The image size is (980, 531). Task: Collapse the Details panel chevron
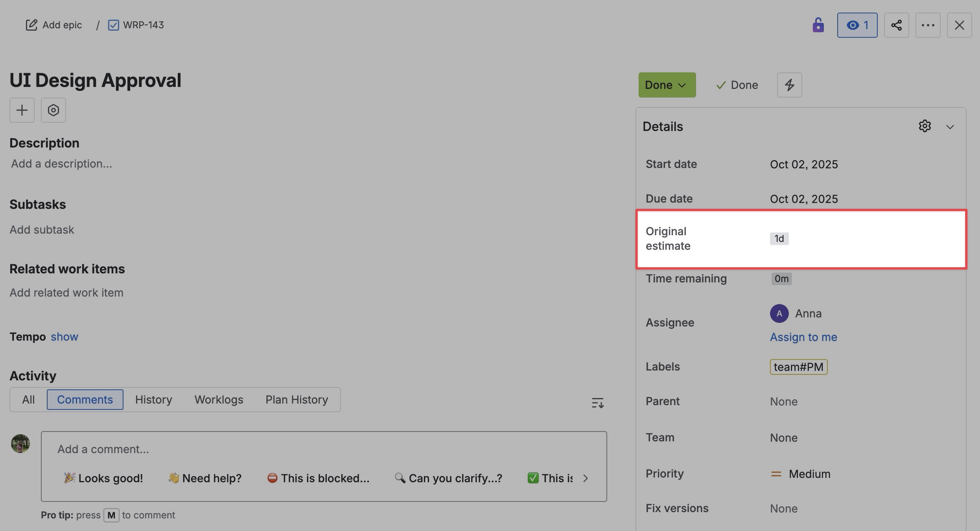[x=950, y=127]
